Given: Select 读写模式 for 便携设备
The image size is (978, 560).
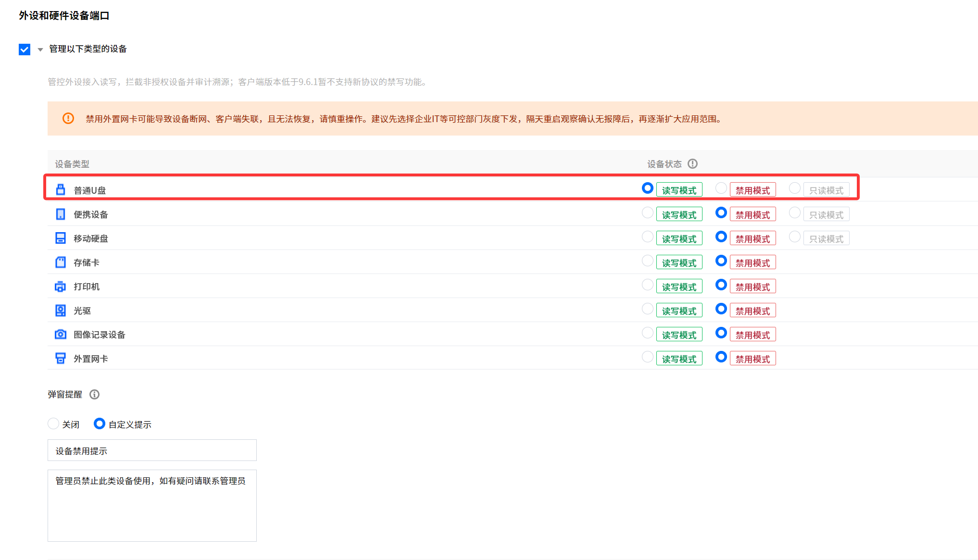Looking at the screenshot, I should pyautogui.click(x=648, y=213).
